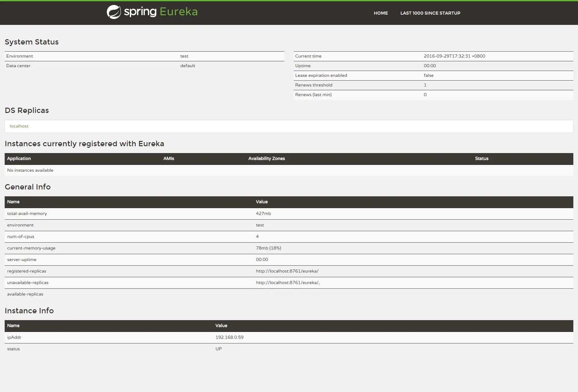Click the available-replicas row name
578x392 pixels.
pyautogui.click(x=25, y=294)
